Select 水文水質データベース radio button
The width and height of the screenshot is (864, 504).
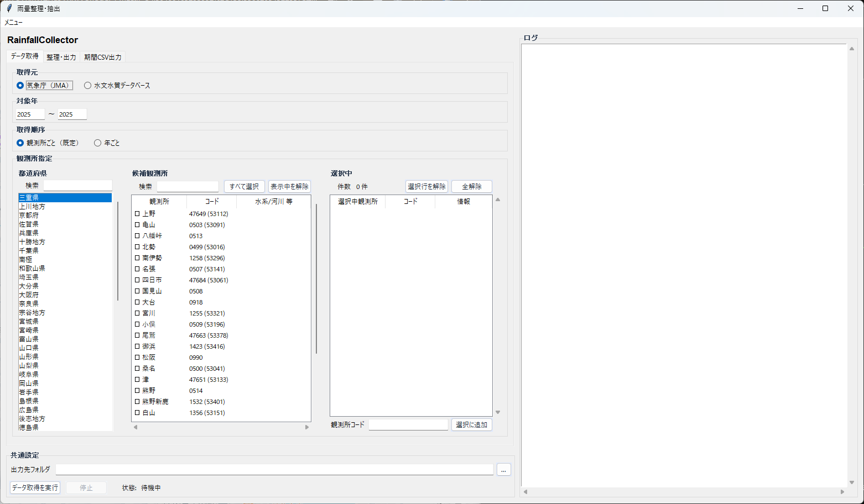(x=87, y=86)
